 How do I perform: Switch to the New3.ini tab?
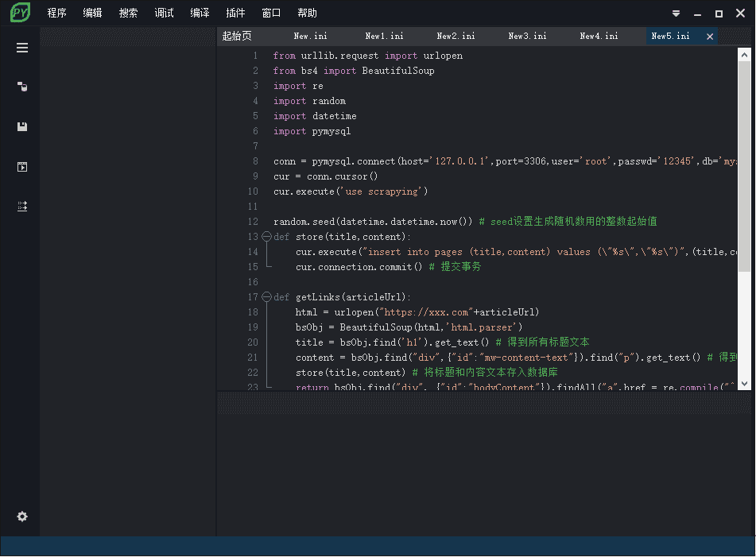point(527,36)
